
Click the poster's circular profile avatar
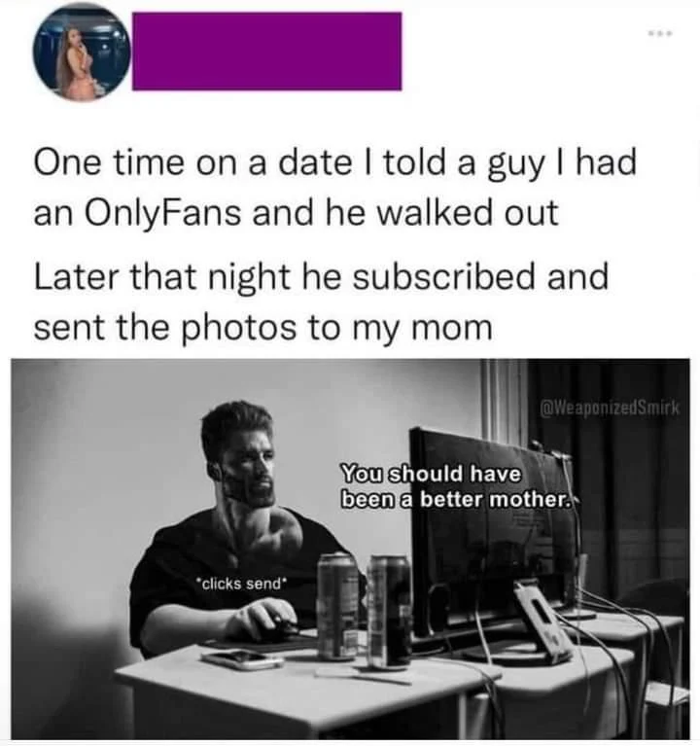82,53
